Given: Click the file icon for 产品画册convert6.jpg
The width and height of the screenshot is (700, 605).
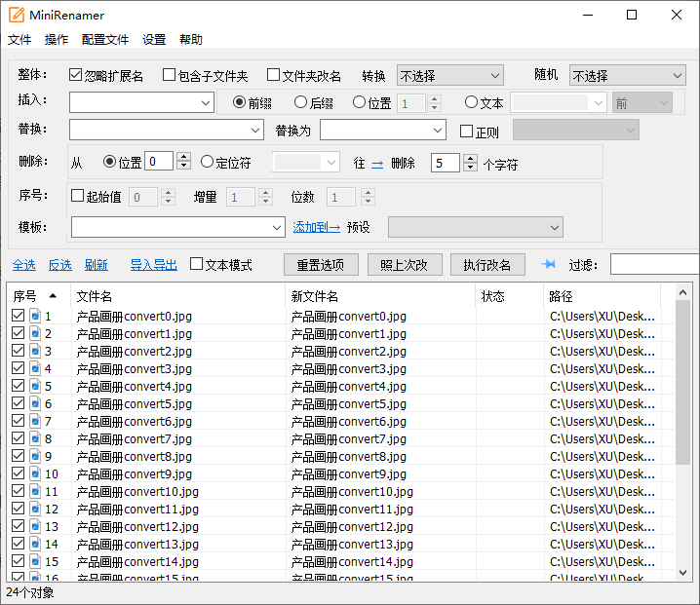Looking at the screenshot, I should click(x=35, y=421).
